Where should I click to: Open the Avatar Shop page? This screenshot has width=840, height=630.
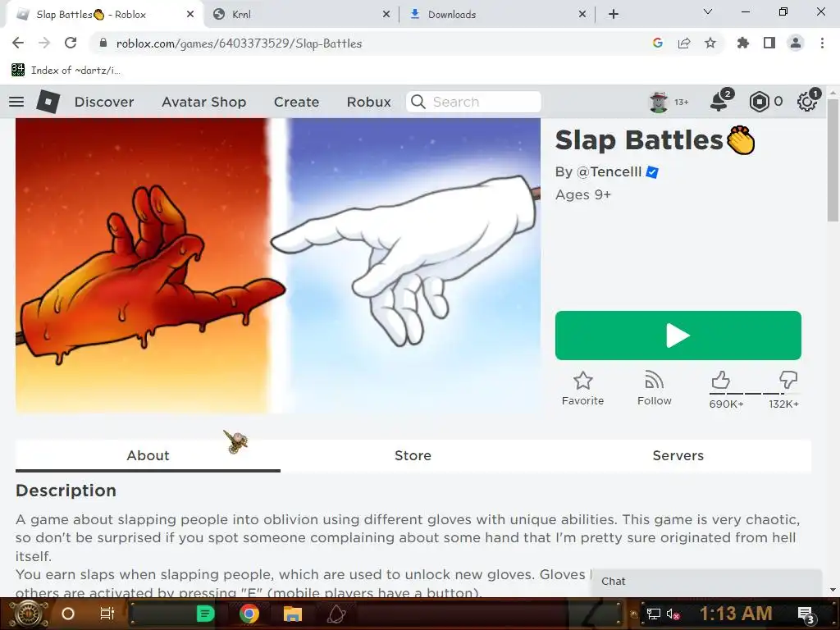pos(204,102)
